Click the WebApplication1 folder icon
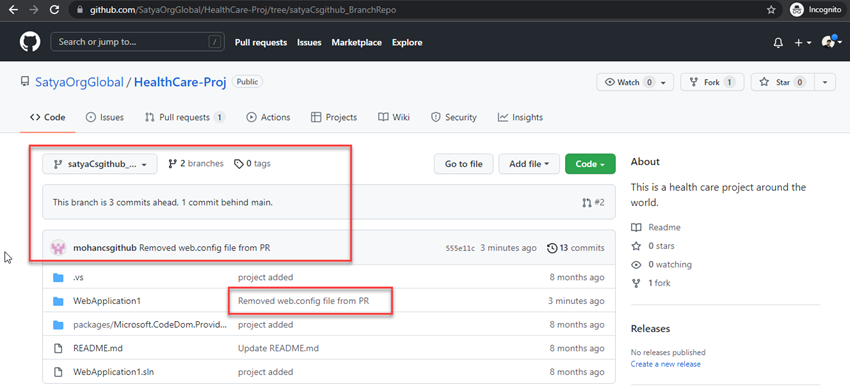The image size is (850, 389). coord(58,301)
